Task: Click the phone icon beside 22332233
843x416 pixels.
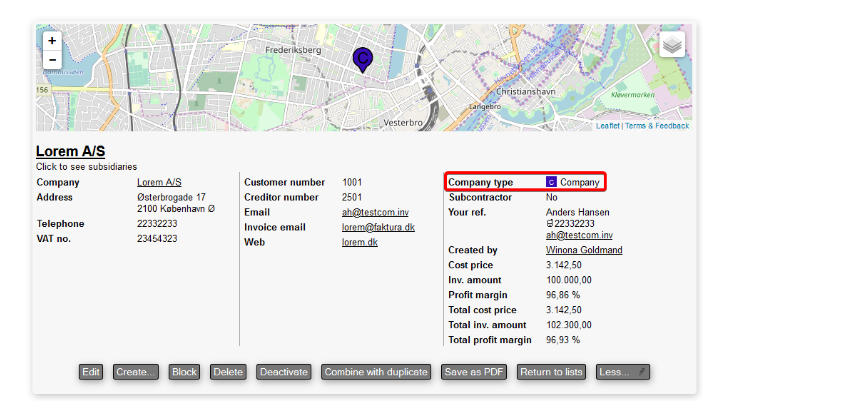Action: 550,224
